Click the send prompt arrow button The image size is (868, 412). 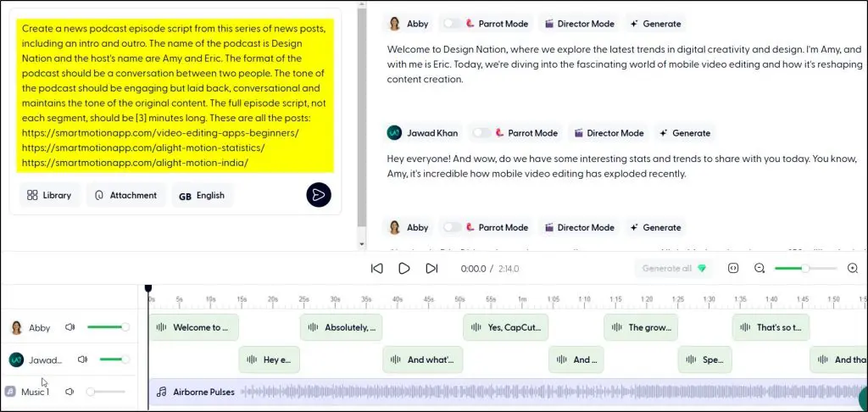pyautogui.click(x=318, y=195)
